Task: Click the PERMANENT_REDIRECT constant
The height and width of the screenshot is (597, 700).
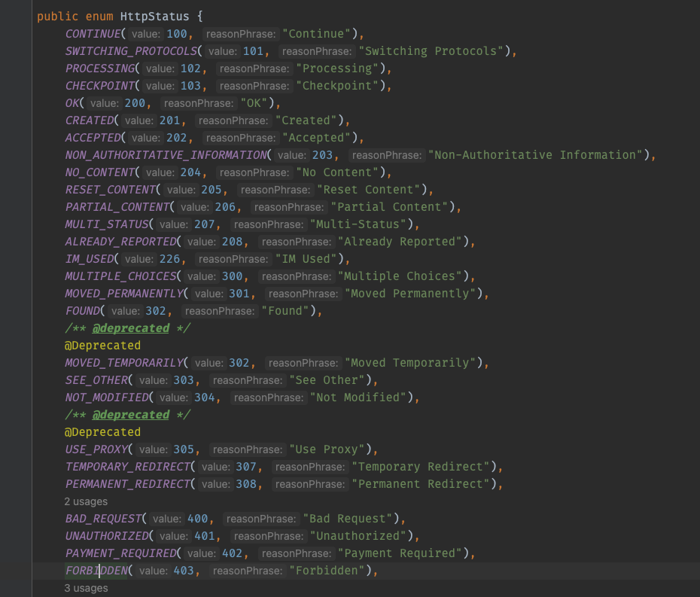Action: tap(128, 484)
